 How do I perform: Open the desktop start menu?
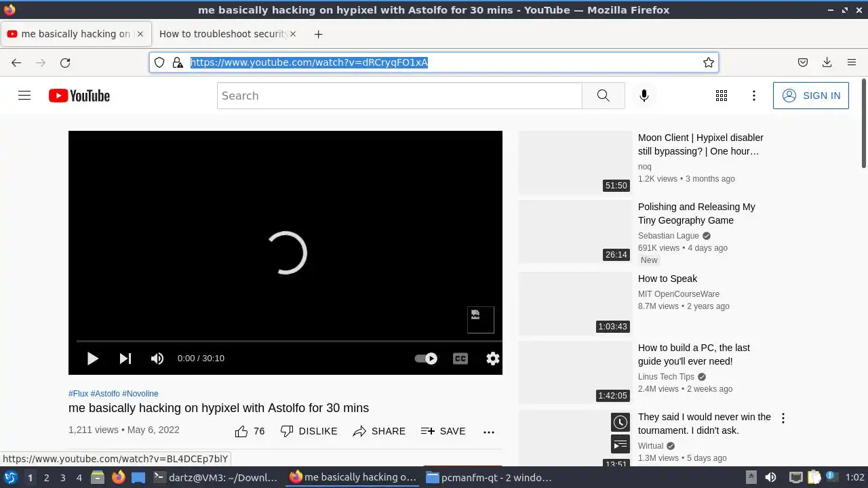(11, 477)
